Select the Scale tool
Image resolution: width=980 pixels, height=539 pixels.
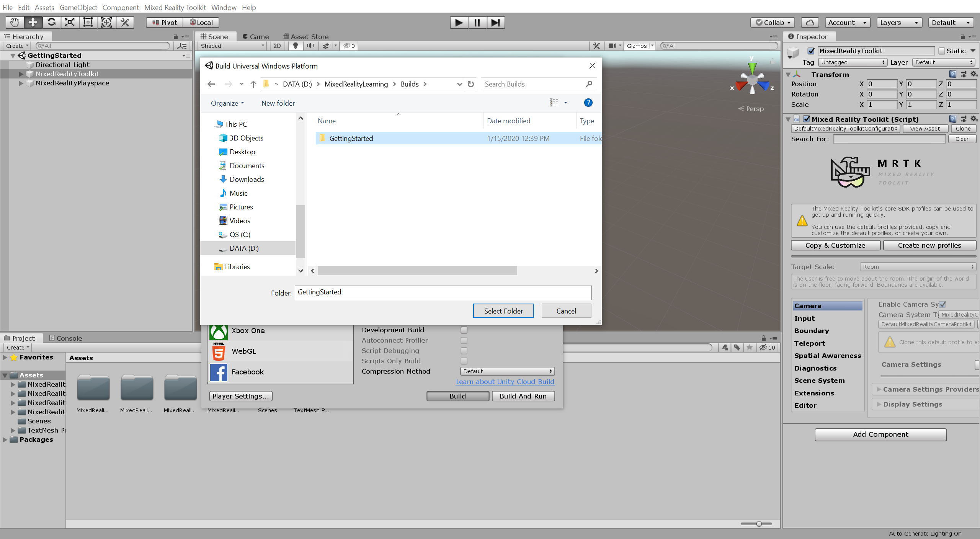[x=70, y=23]
